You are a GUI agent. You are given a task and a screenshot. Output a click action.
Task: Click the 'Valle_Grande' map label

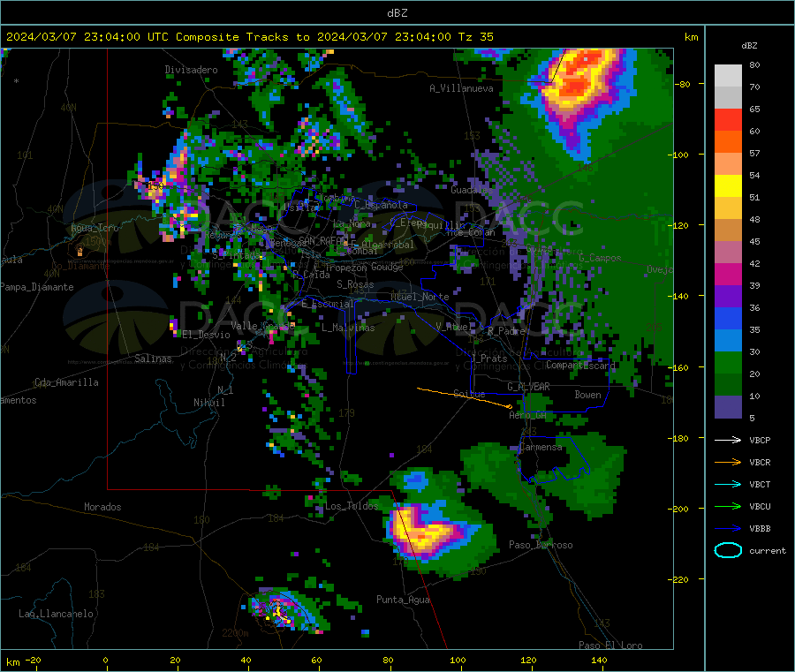point(262,325)
